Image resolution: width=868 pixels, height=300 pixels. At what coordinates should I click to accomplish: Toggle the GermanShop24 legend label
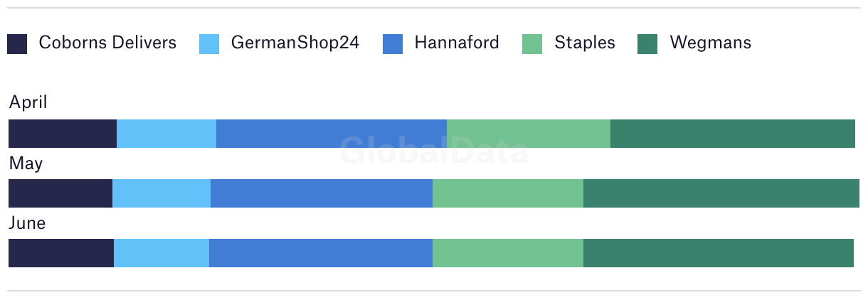click(295, 43)
